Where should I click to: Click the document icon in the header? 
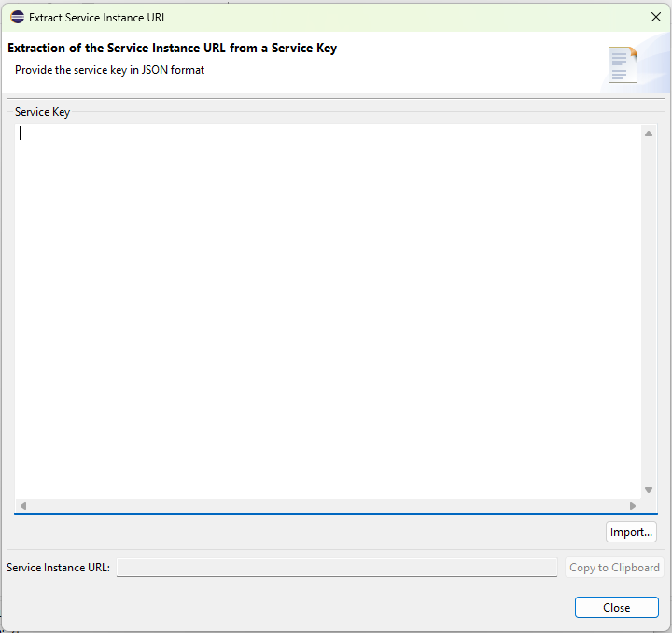tap(623, 64)
